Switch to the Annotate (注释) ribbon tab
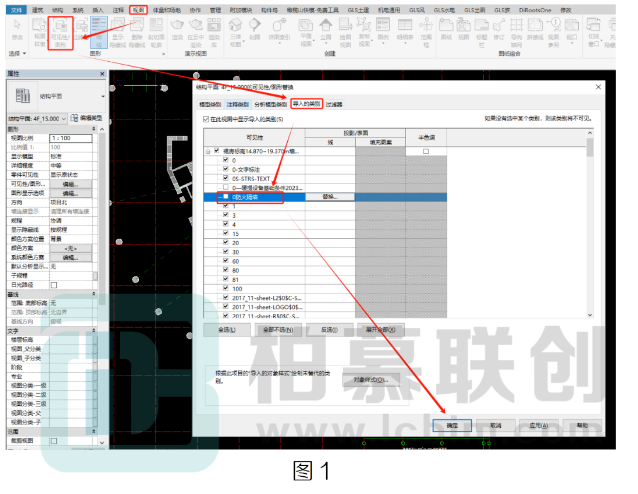The image size is (638, 494). (x=118, y=10)
